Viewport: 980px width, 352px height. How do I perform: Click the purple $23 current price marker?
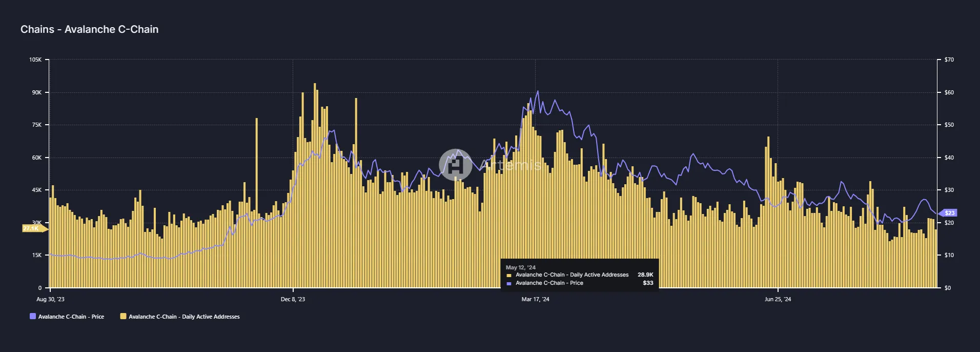tap(948, 213)
